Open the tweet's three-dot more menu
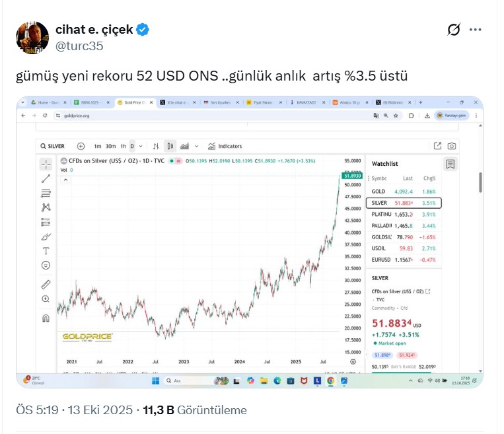Viewport: 504px width, 434px height. pos(476,30)
